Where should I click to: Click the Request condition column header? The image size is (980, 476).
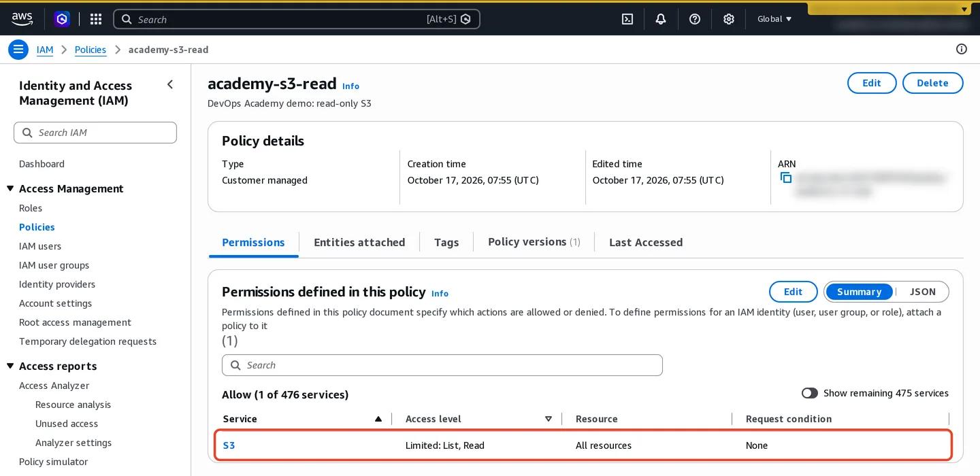point(789,419)
